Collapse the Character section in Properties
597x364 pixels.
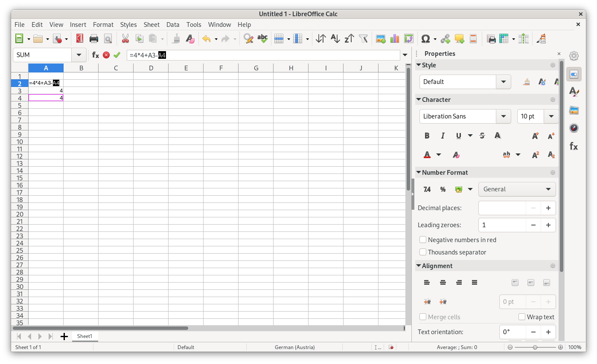point(419,100)
